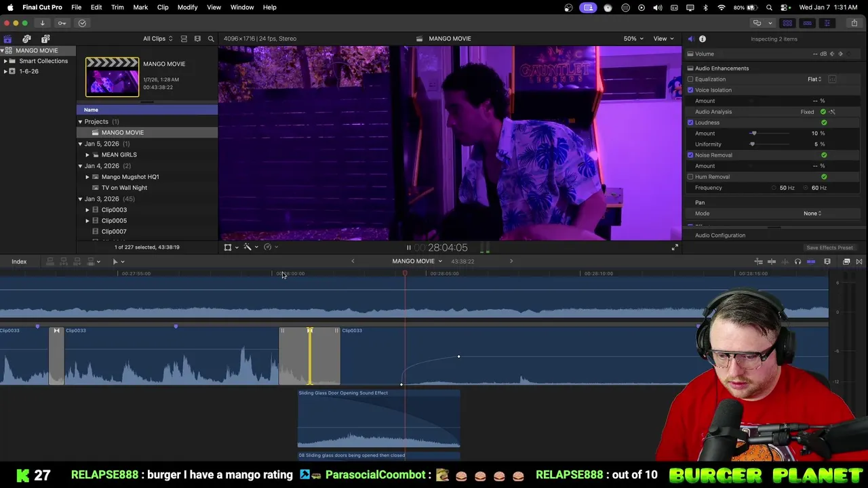Click the Import Media down-arrow icon
Image resolution: width=868 pixels, height=488 pixels.
tap(42, 23)
